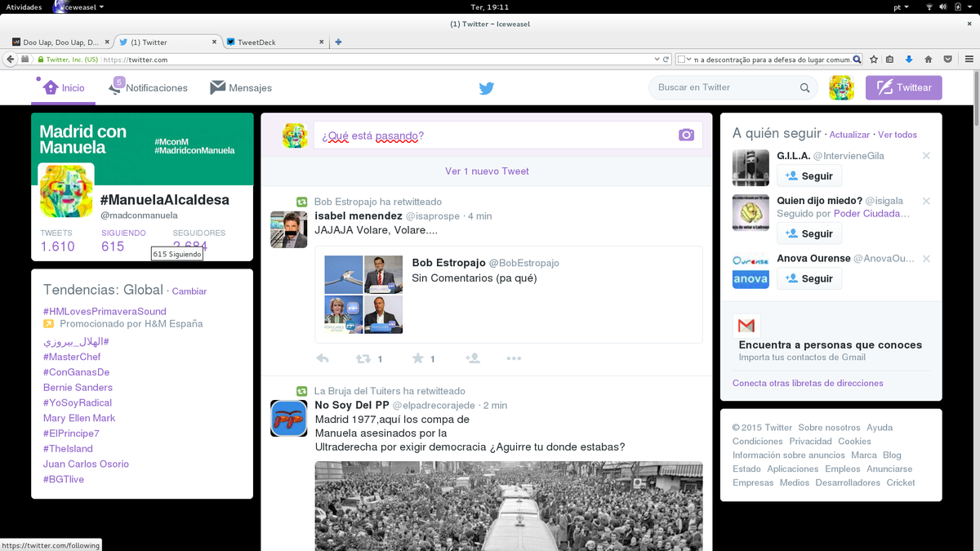Follow Quien dijo miedo? with Seguir
The height and width of the screenshot is (551, 980).
[x=808, y=233]
